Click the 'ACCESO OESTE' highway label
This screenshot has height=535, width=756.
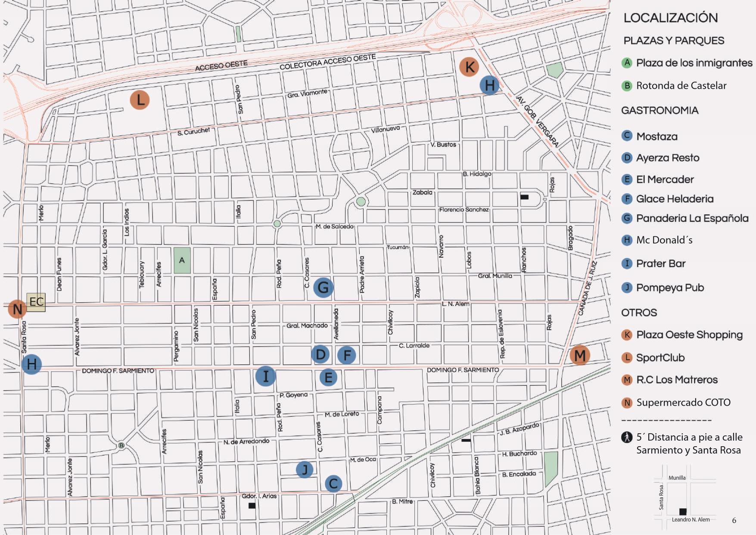coord(221,66)
